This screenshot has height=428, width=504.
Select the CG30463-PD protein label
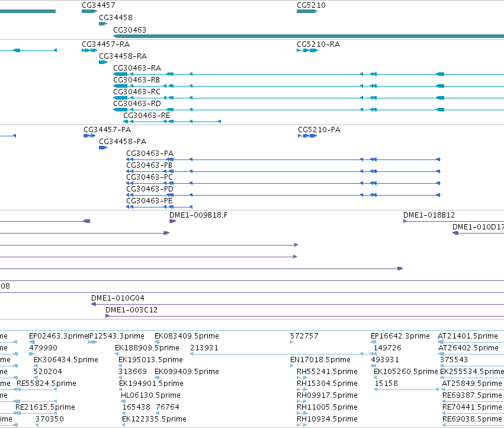click(x=150, y=189)
